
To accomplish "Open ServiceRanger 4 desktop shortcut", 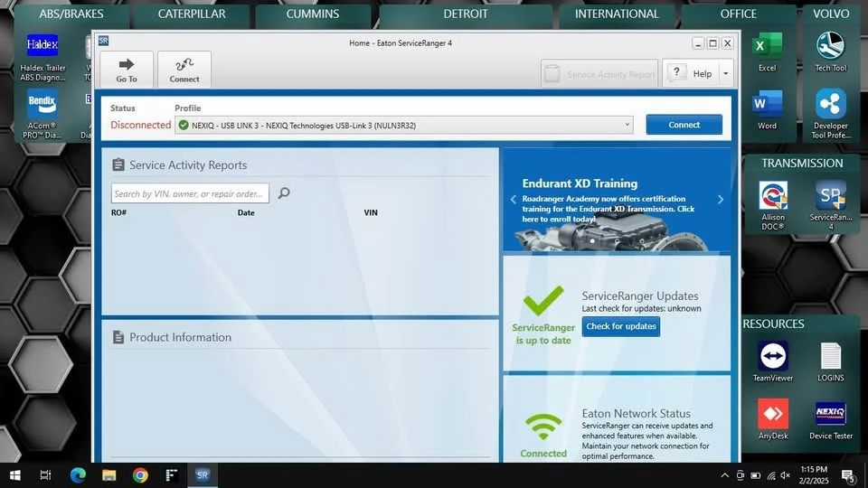I will (x=830, y=206).
